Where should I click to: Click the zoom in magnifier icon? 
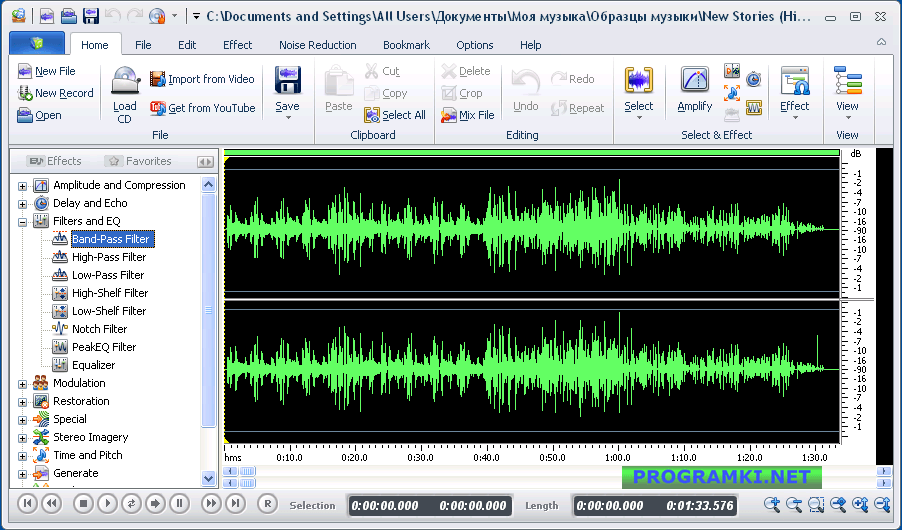pyautogui.click(x=772, y=505)
